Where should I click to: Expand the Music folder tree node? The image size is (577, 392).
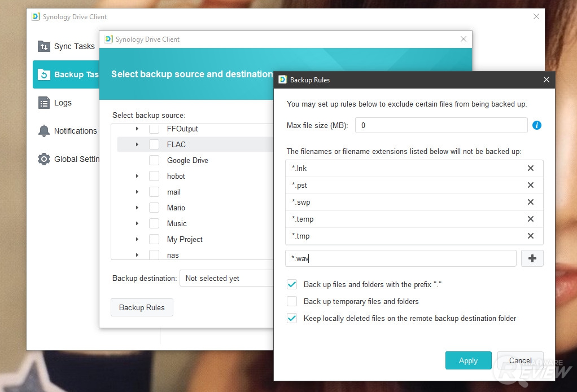(x=137, y=223)
